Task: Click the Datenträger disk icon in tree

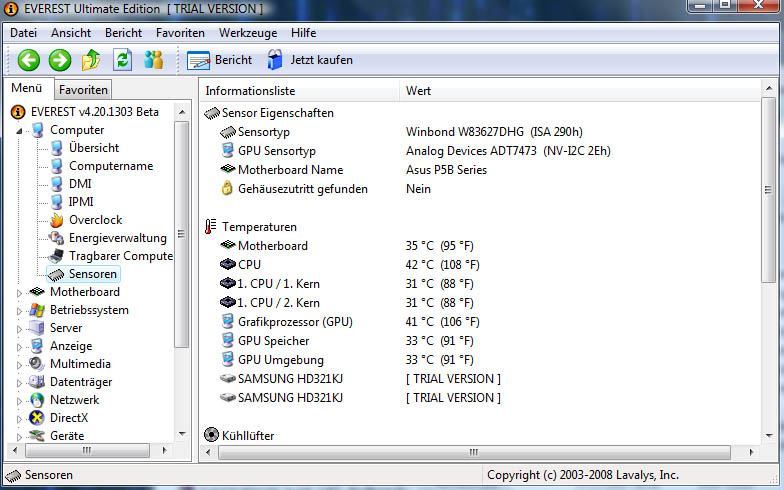Action: pyautogui.click(x=36, y=382)
